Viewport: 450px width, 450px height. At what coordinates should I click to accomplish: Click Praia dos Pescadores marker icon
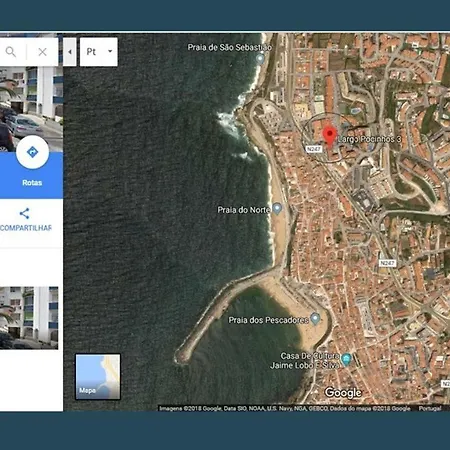(315, 319)
